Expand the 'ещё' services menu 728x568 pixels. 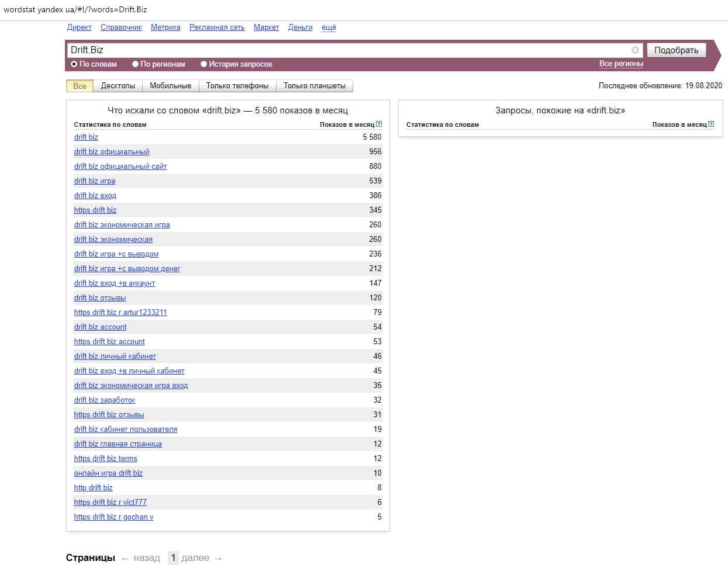(329, 27)
